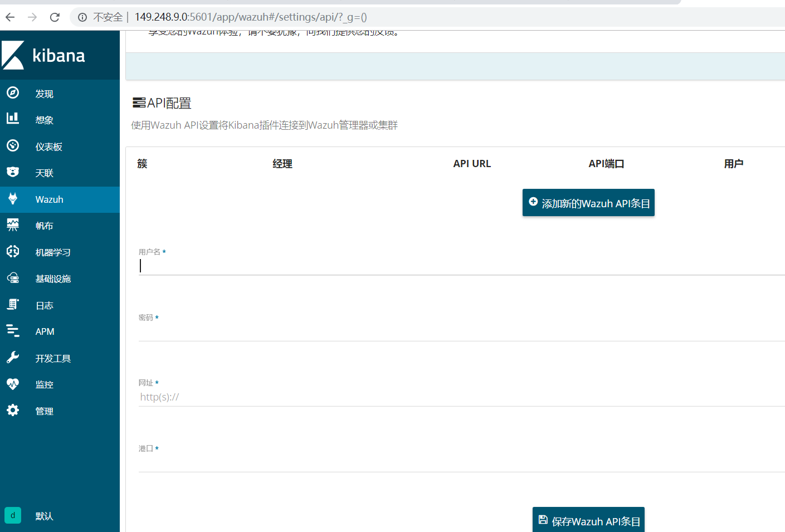Click the 默认 space avatar 'd'

(13, 515)
